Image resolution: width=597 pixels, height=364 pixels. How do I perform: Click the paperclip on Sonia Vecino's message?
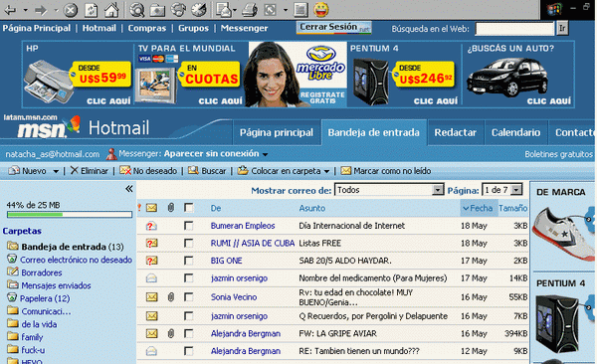click(171, 297)
